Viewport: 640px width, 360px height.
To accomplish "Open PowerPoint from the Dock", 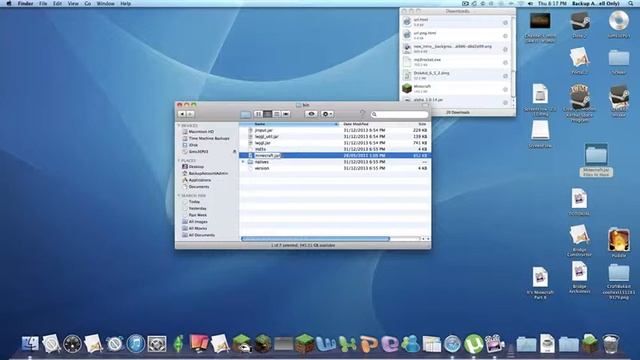I will click(369, 344).
